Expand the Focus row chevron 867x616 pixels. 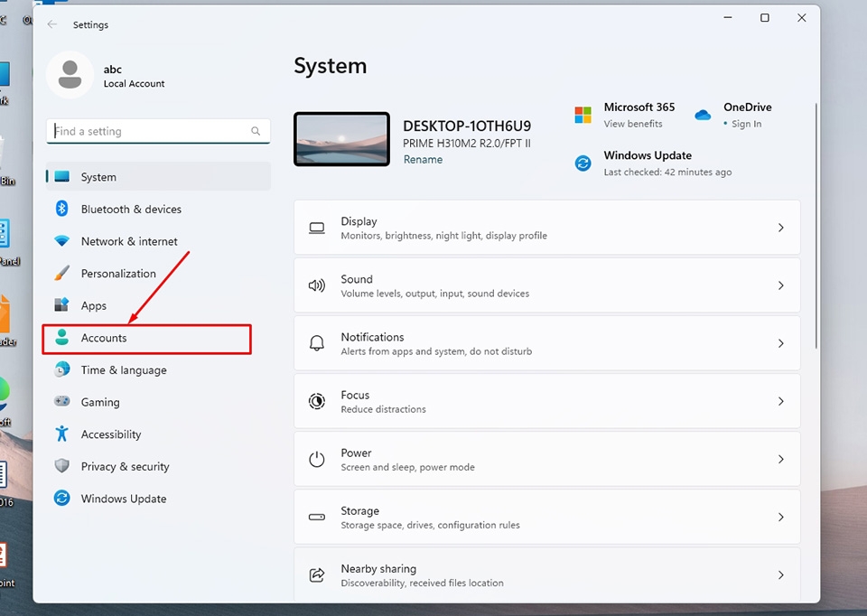tap(780, 401)
